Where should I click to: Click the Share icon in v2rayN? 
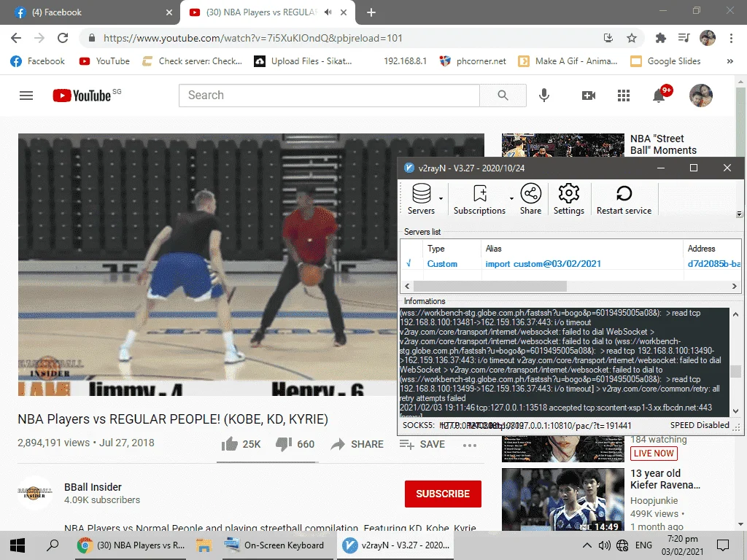pyautogui.click(x=531, y=198)
